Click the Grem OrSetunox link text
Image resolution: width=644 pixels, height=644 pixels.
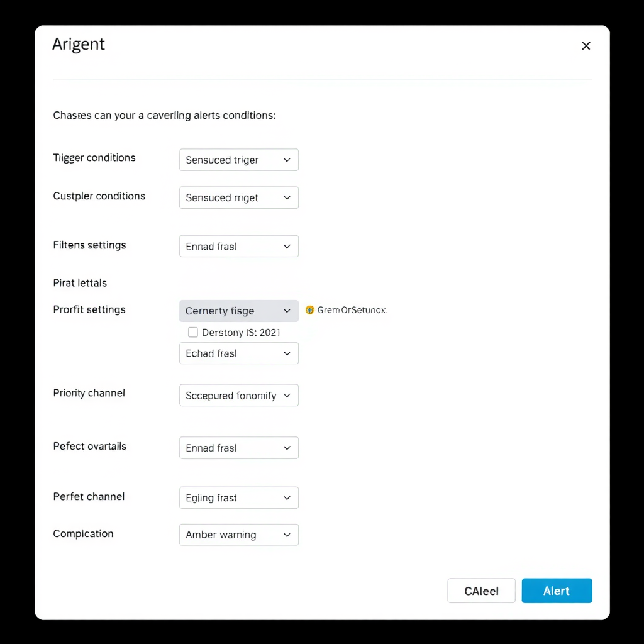352,310
